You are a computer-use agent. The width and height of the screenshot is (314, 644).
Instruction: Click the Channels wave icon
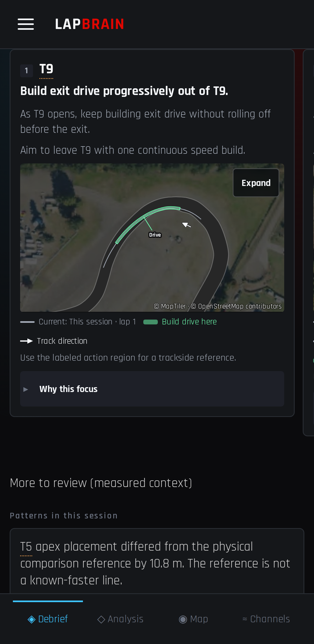[245, 619]
